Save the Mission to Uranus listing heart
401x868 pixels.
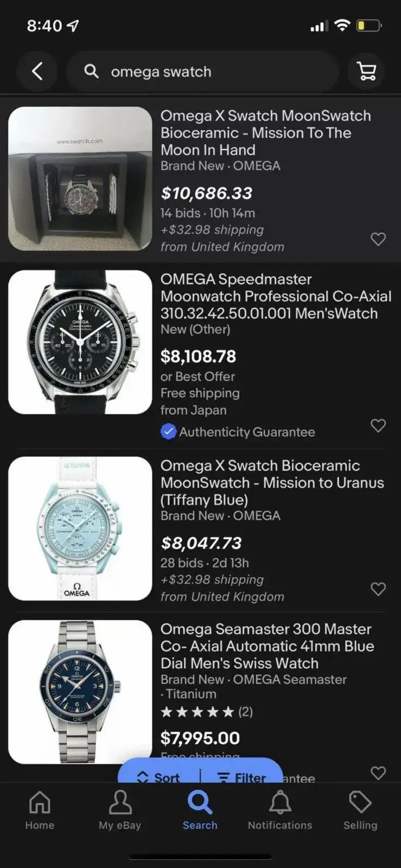(378, 589)
